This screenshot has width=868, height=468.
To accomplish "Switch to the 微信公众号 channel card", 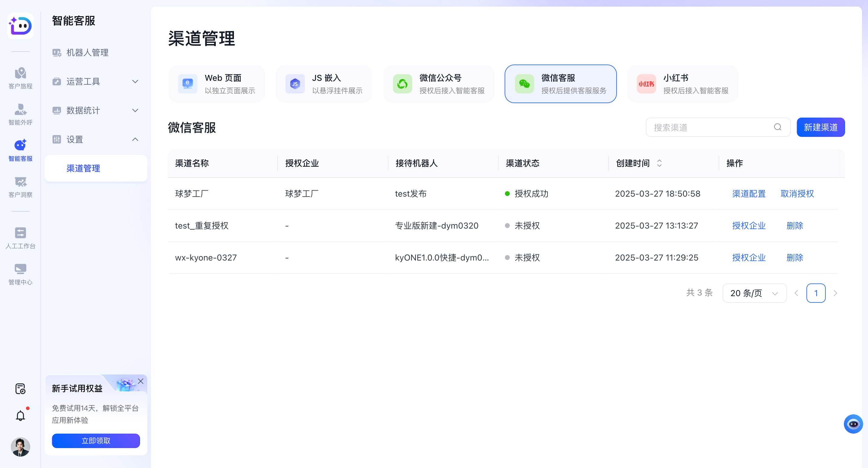I will 439,84.
